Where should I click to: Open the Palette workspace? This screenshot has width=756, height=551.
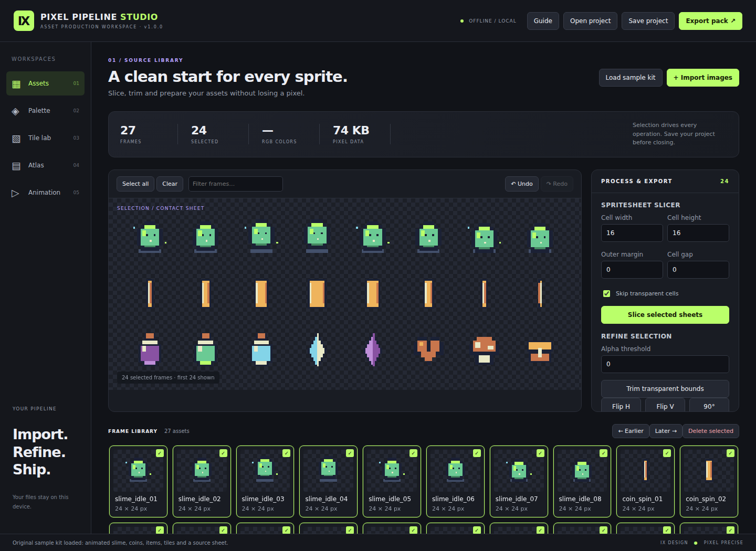pos(45,111)
